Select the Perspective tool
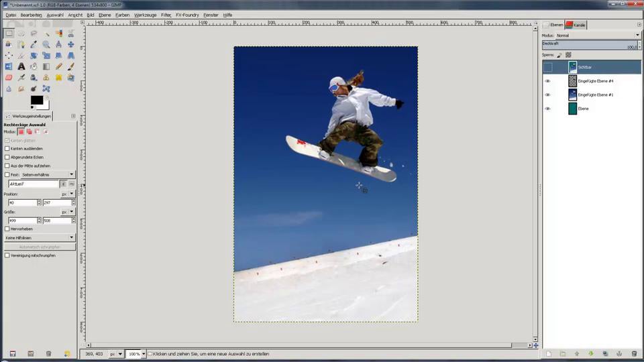Image resolution: width=644 pixels, height=362 pixels. tap(70, 55)
